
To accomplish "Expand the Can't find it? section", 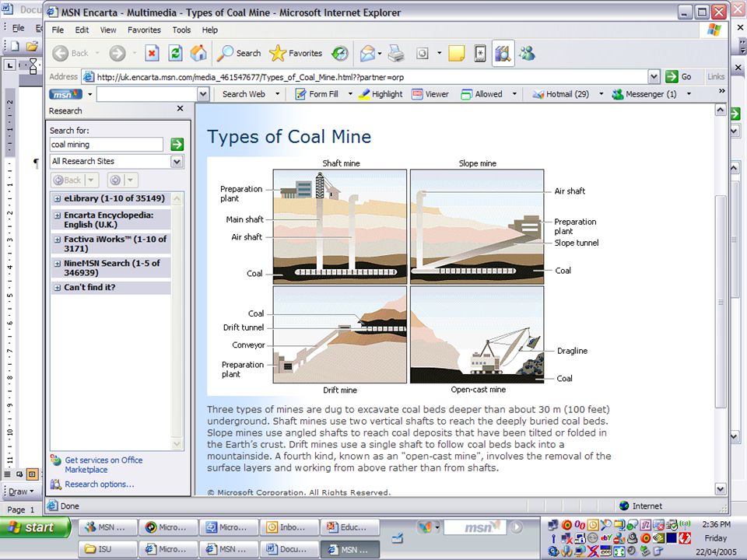I will click(57, 288).
